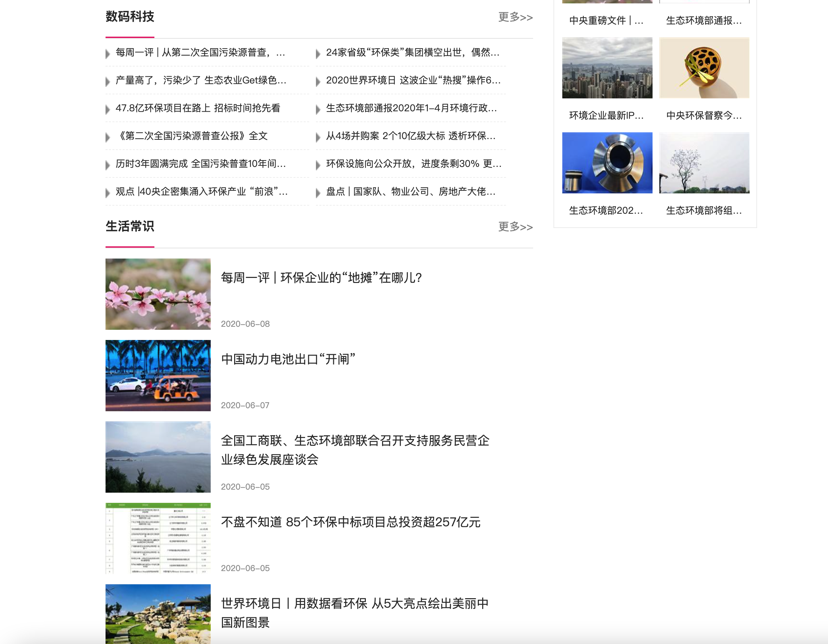828x644 pixels.
Task: Click arrow bullet beside 2020世界环境日
Action: click(318, 81)
